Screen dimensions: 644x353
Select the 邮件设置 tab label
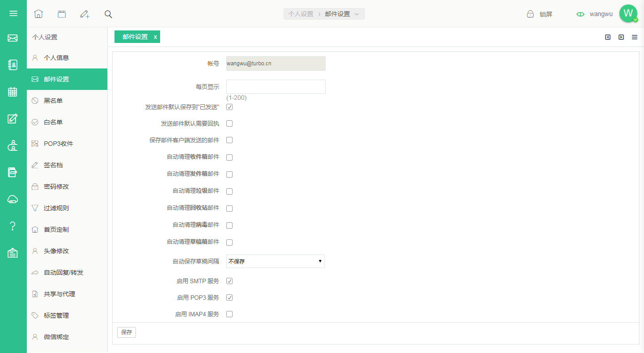(135, 37)
